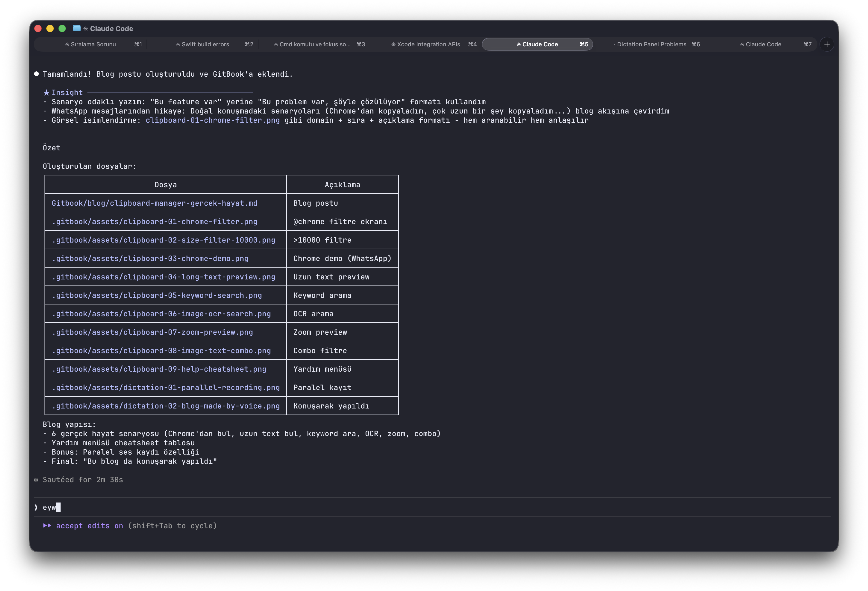Select Cmd komutu ve fokus tab
The width and height of the screenshot is (868, 591).
(x=315, y=44)
